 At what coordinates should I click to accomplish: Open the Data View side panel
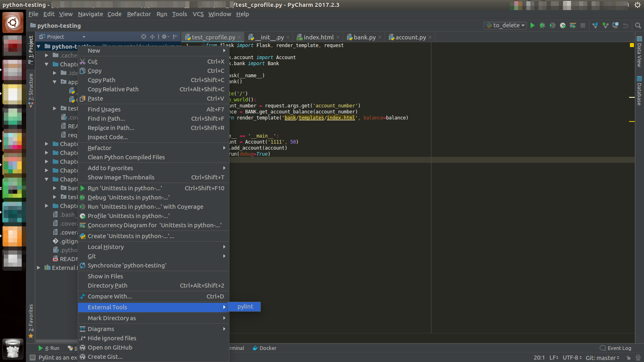[639, 51]
